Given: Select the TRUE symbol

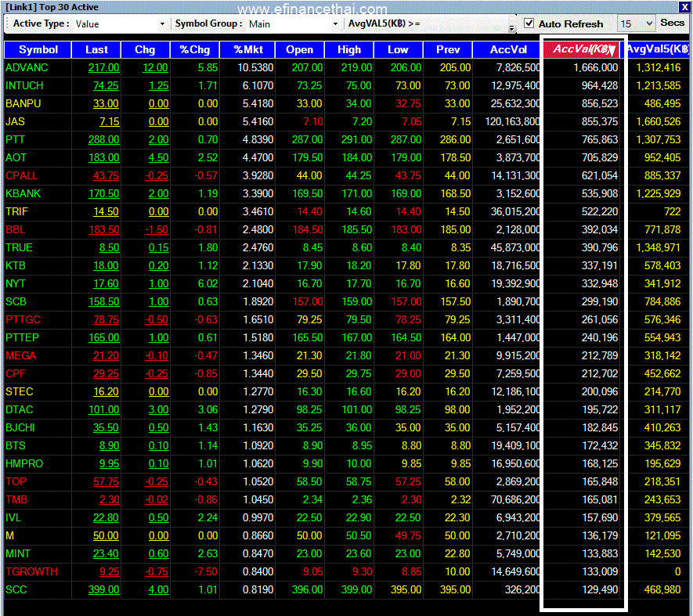Looking at the screenshot, I should [x=19, y=247].
